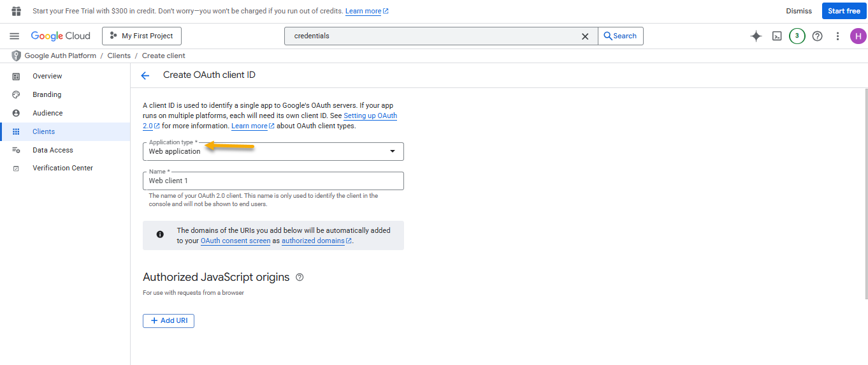Viewport: 868px width, 365px height.
Task: Open the hamburger navigation menu
Action: coord(15,36)
